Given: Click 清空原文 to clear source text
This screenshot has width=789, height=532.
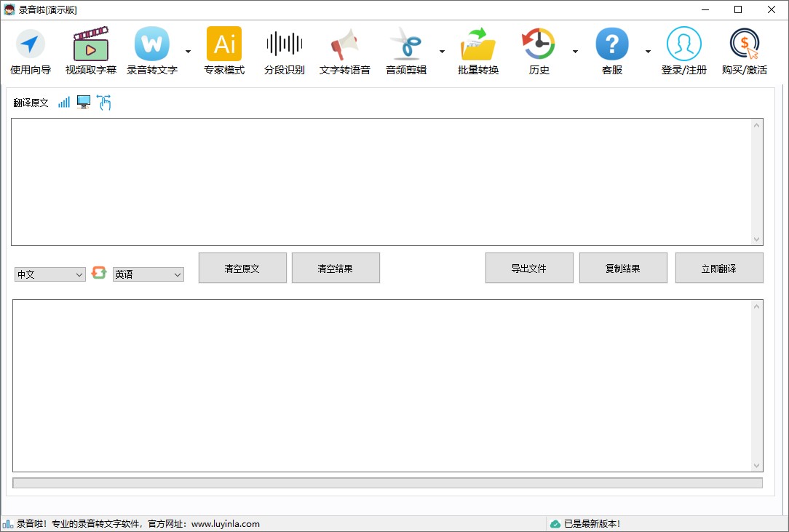Looking at the screenshot, I should tap(242, 267).
